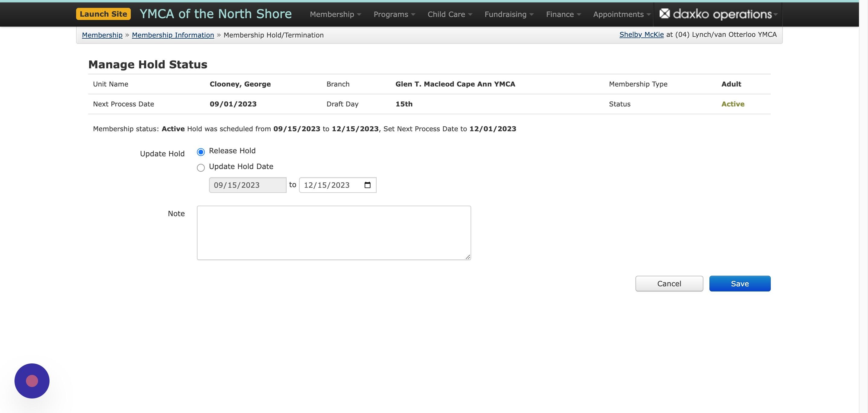Viewport: 868px width, 413px height.
Task: Click the Cancel button
Action: (x=669, y=283)
